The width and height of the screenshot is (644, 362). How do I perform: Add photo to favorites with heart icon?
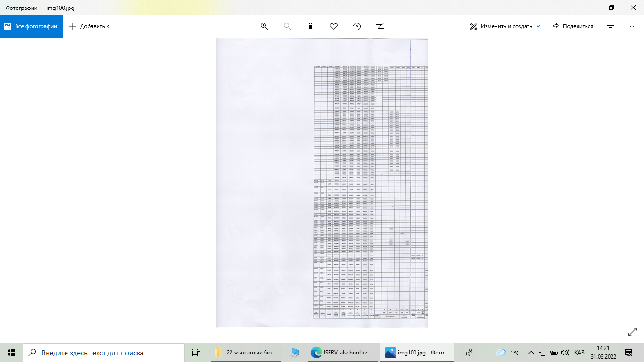pos(334,26)
